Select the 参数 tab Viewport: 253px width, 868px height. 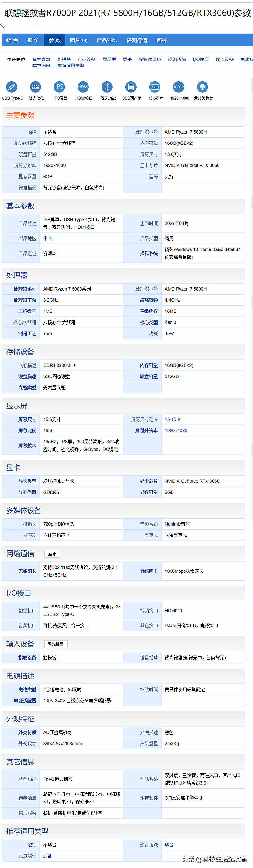(54, 40)
